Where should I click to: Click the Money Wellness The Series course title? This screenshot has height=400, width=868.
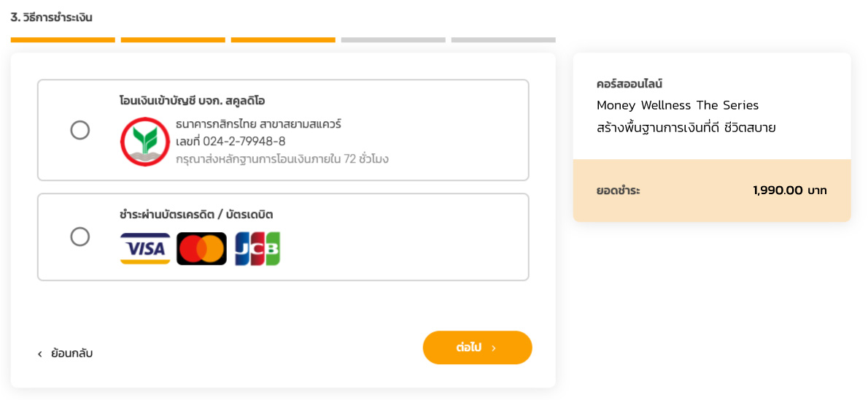click(678, 105)
